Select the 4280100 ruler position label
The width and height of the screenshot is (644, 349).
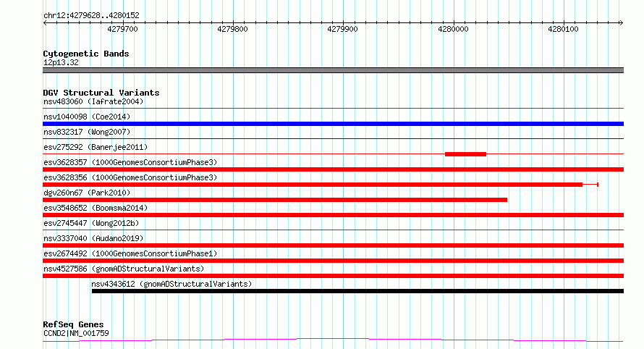[563, 30]
